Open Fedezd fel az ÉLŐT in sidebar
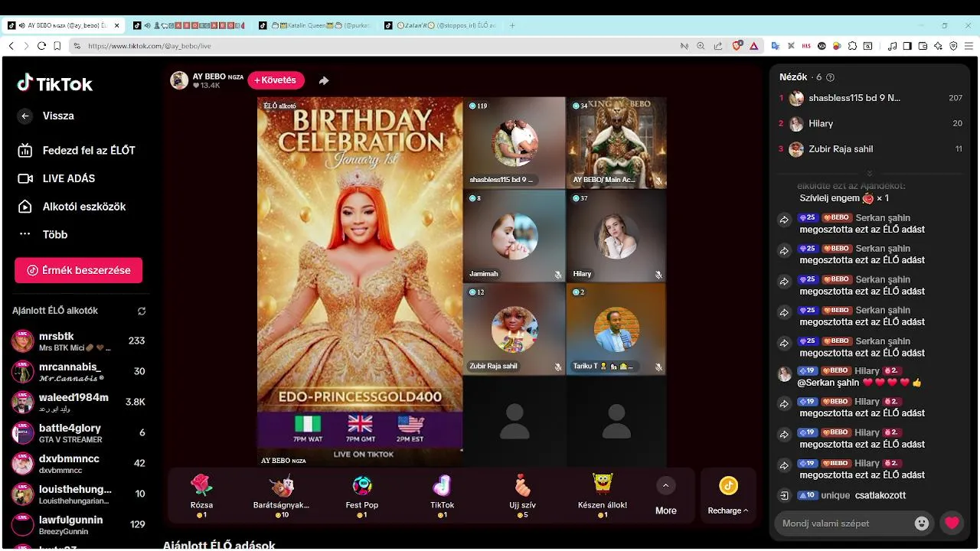The width and height of the screenshot is (980, 551). 77,151
